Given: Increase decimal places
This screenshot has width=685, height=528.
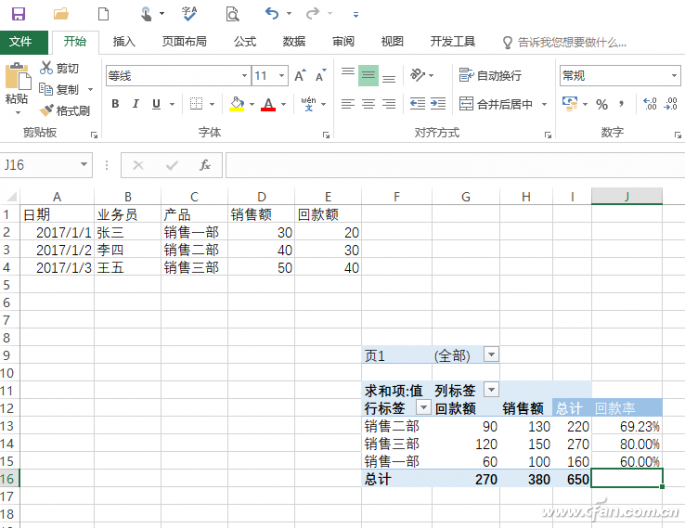Looking at the screenshot, I should pyautogui.click(x=650, y=104).
